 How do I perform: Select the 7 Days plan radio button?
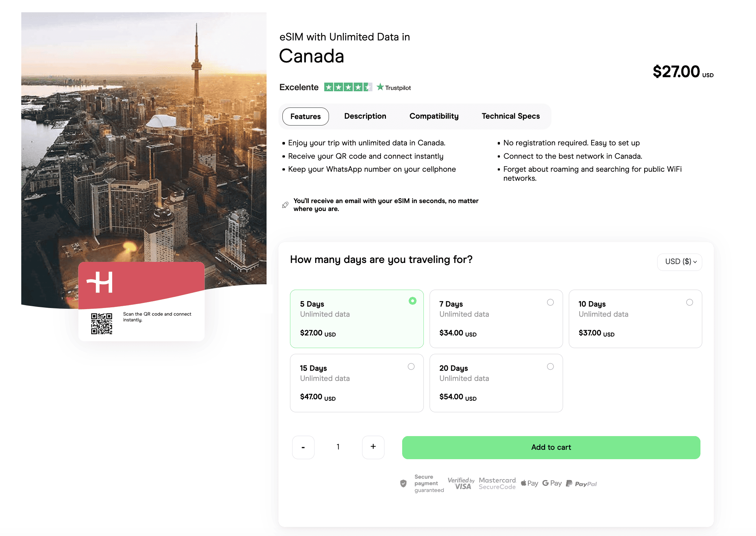click(550, 302)
